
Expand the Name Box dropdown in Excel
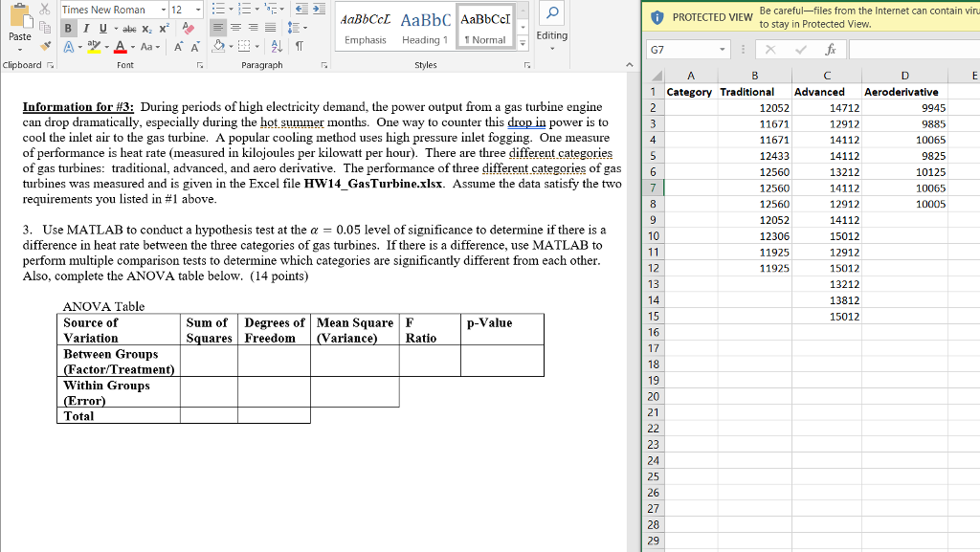pos(721,49)
